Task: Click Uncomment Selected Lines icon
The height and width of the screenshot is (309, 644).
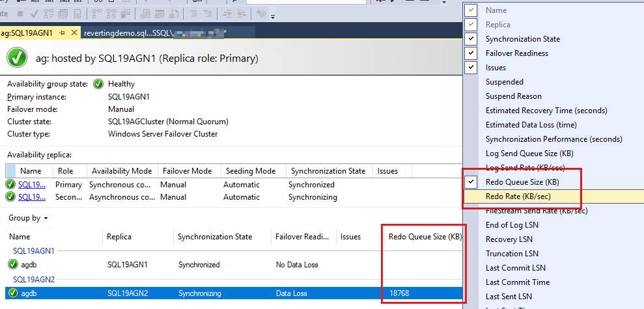Action: [x=208, y=14]
